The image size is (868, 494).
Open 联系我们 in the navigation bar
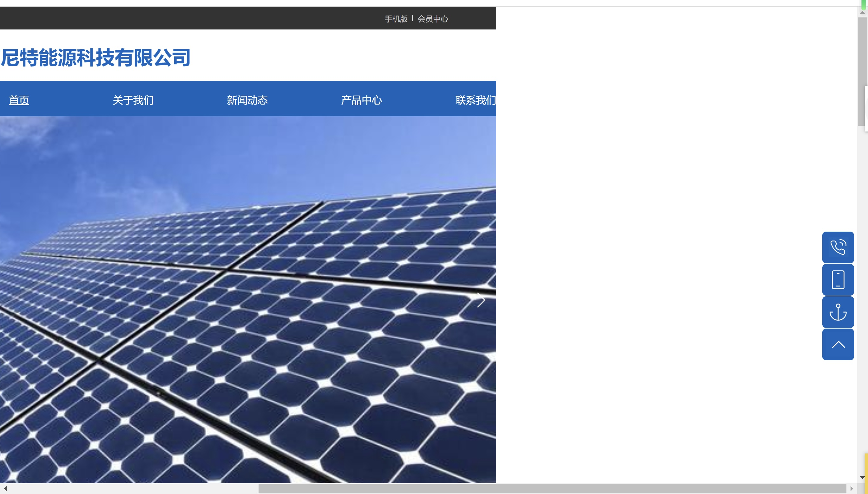click(x=475, y=100)
